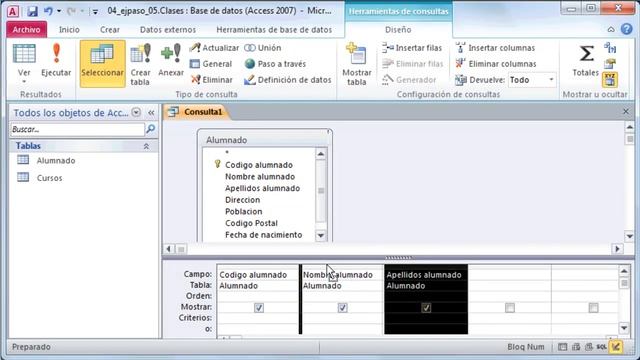
Task: Switch to SQL view in status bar
Action: tap(601, 347)
